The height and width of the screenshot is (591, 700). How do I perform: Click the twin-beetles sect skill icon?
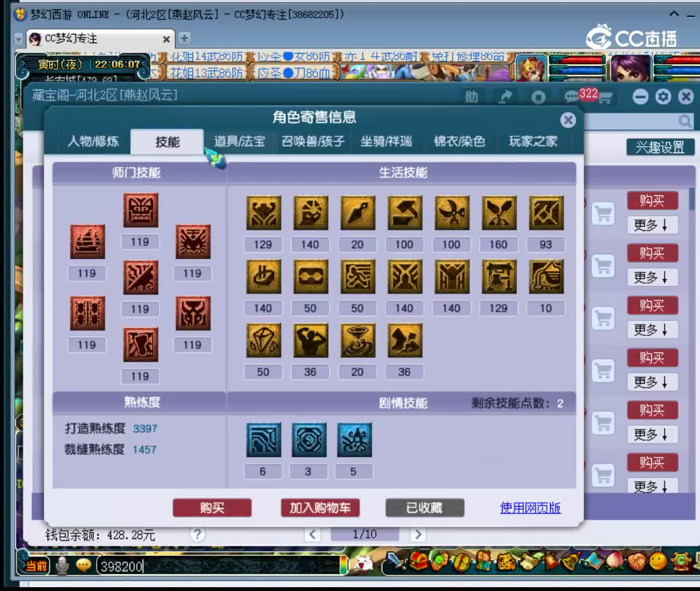pos(87,313)
